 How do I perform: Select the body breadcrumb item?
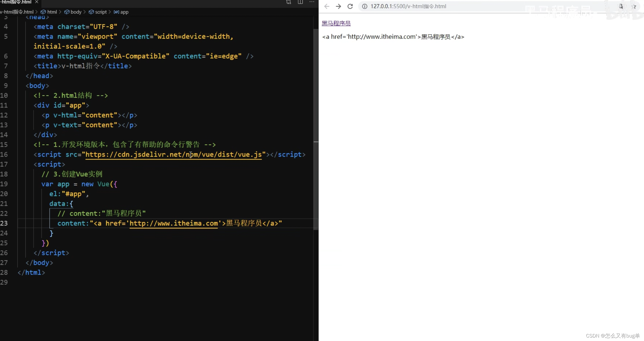[x=73, y=12]
